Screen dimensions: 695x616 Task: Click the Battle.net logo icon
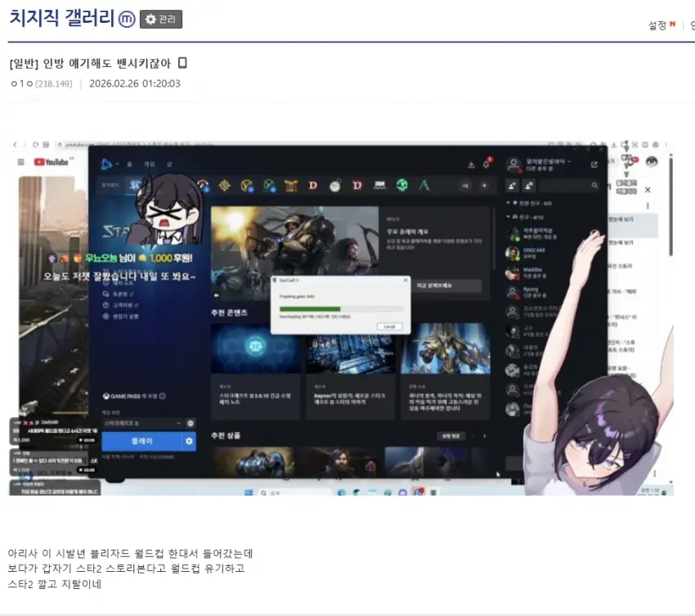coord(106,164)
